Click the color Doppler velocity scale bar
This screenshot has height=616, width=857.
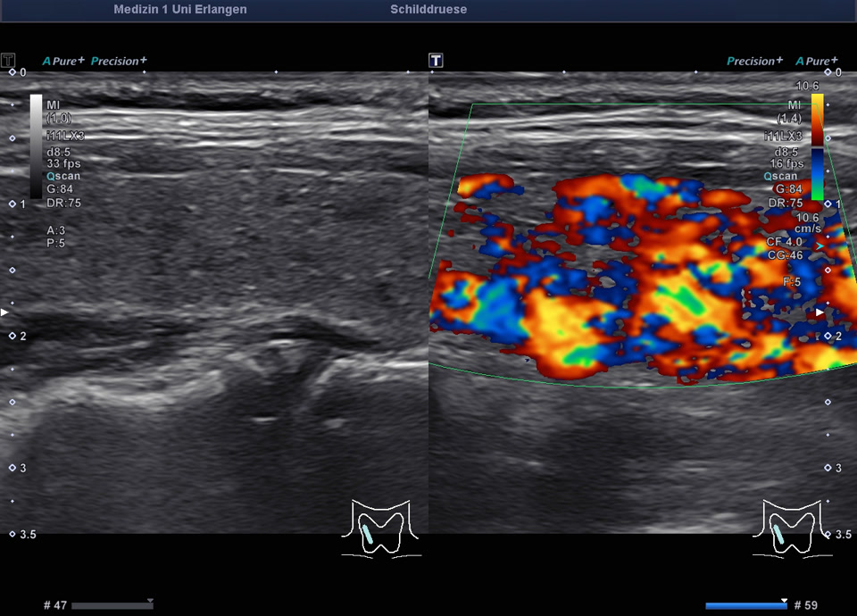tap(817, 147)
